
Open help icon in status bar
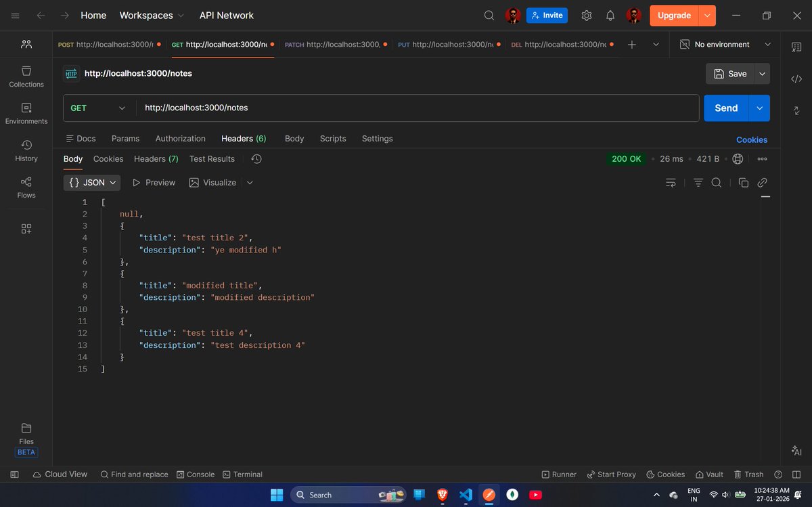(x=778, y=475)
